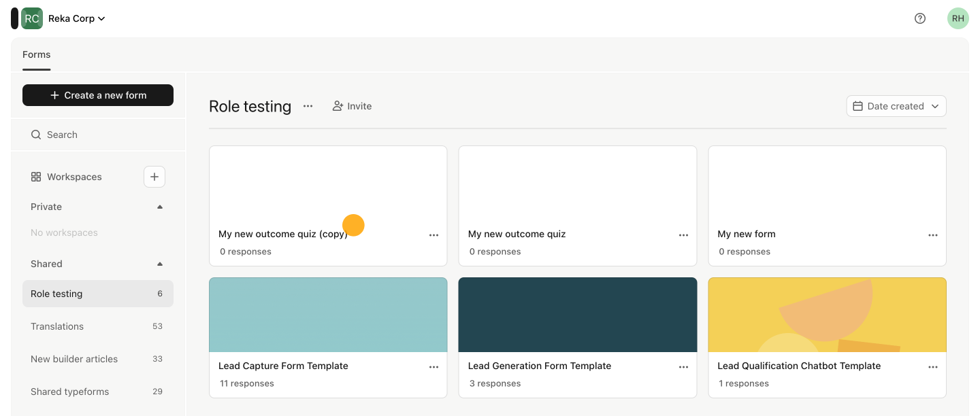Viewport: 980px width, 416px height.
Task: Click the Search field in sidebar
Action: click(x=98, y=135)
